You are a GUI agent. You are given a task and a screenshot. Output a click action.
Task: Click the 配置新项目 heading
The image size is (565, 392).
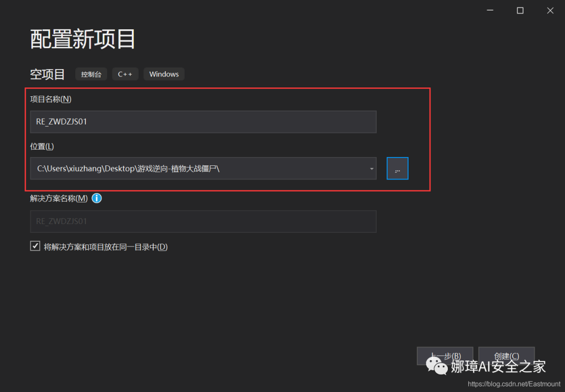point(83,39)
